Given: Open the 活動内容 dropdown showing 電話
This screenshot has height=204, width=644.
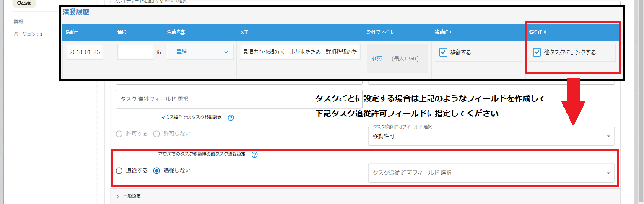Looking at the screenshot, I should pos(200,52).
